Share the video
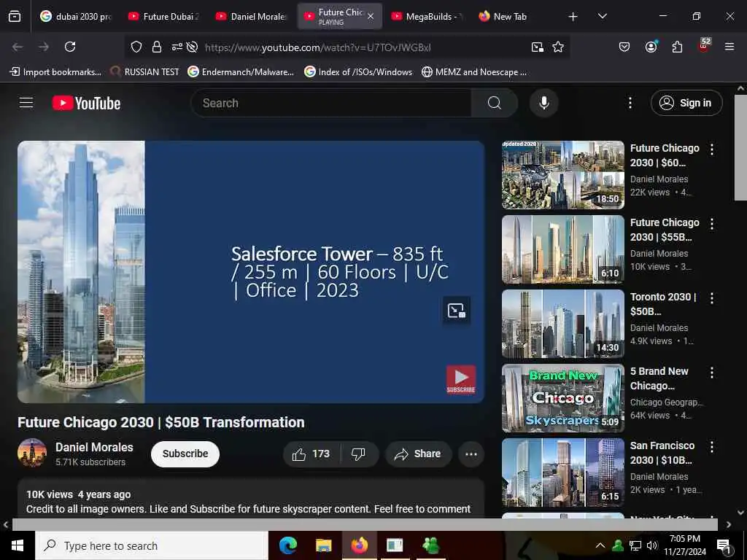Viewport: 747px width, 560px height. pos(418,454)
